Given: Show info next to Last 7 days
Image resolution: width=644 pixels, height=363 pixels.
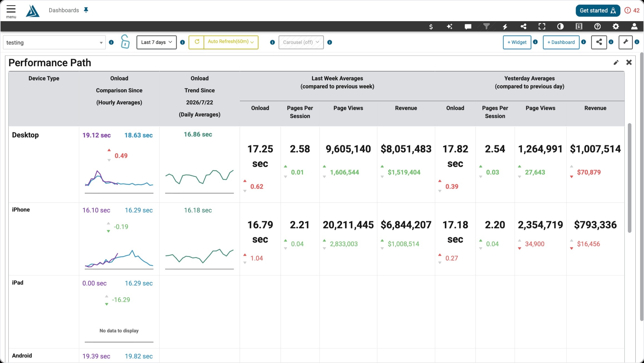Looking at the screenshot, I should pyautogui.click(x=182, y=42).
